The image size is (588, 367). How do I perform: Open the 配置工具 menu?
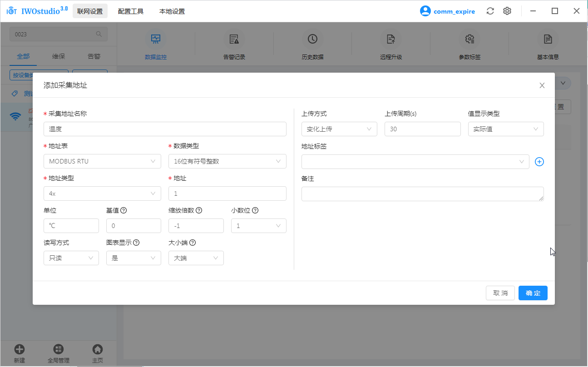coord(131,11)
